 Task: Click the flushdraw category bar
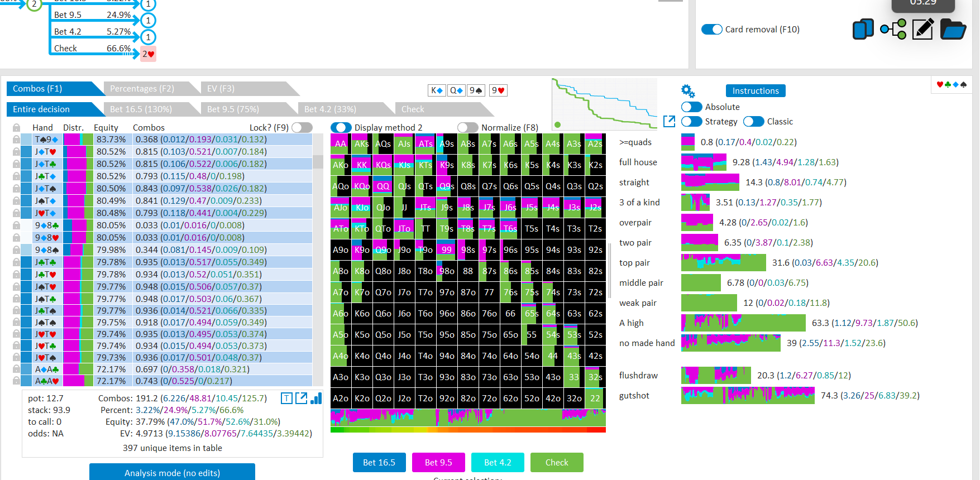[716, 376]
